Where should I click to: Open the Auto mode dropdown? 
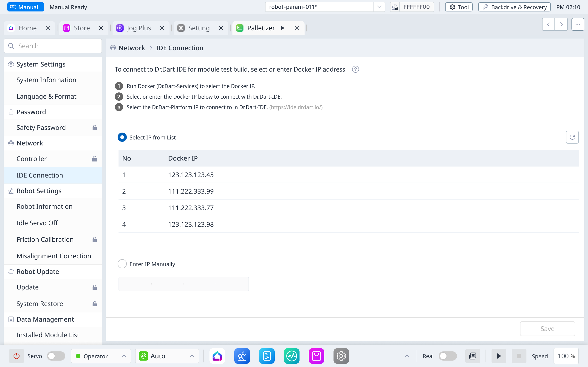[x=167, y=356]
